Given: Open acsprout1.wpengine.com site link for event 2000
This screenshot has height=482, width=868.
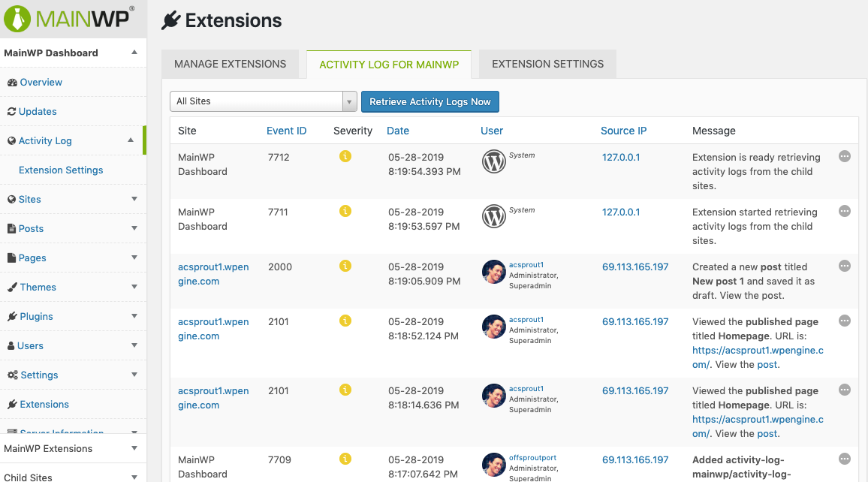Looking at the screenshot, I should (213, 274).
